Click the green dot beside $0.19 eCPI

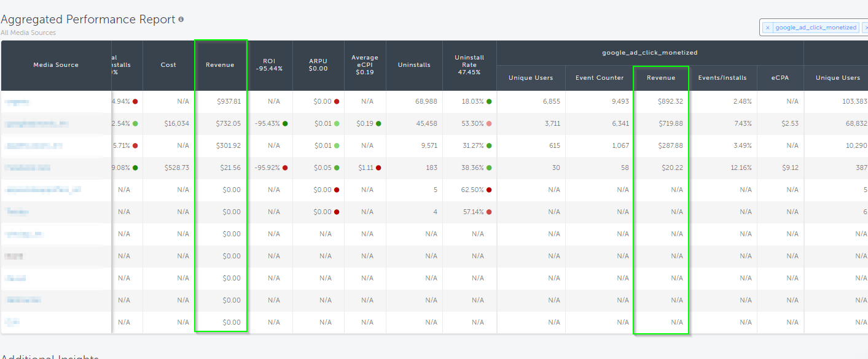coord(378,123)
